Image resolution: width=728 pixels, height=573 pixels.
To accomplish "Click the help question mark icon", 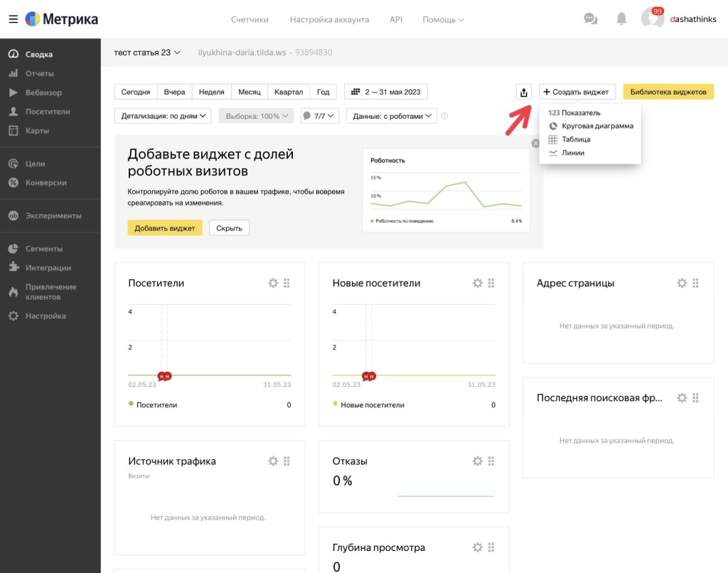I will 444,116.
